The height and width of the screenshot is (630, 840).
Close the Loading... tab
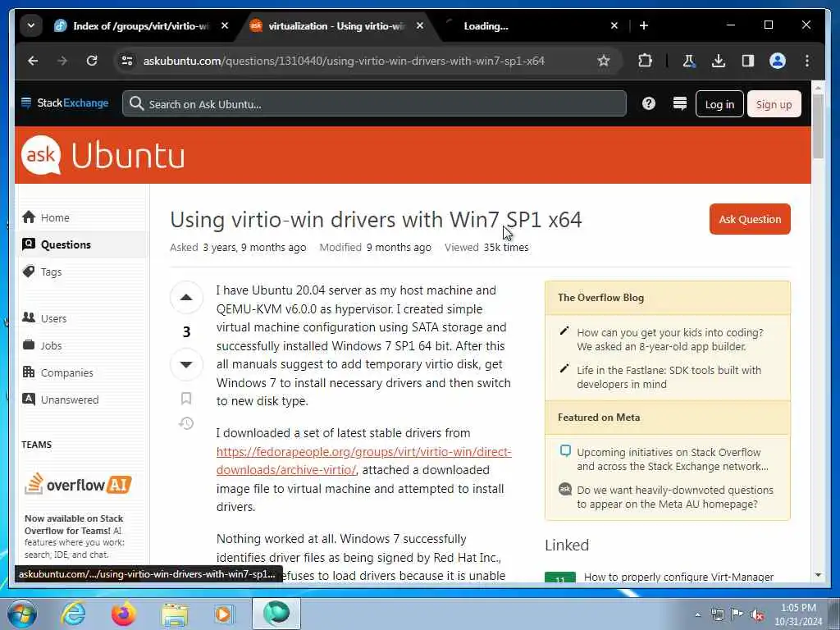click(x=614, y=25)
